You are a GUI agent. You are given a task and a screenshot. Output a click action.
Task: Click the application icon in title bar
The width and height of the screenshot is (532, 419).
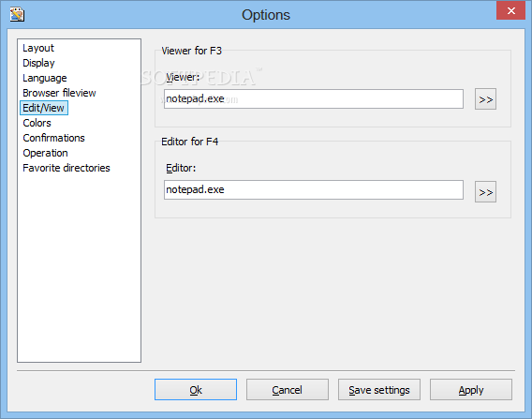[x=17, y=15]
